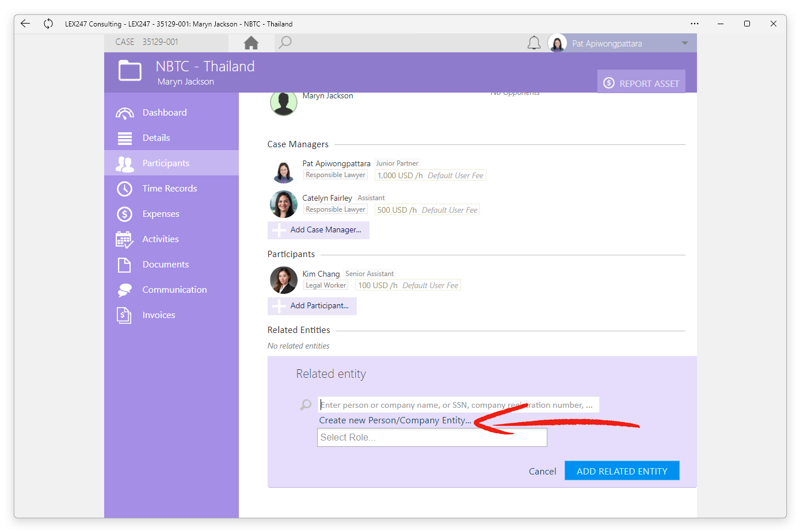Click the 100 USD /h fee
800x532 pixels.
(408, 285)
